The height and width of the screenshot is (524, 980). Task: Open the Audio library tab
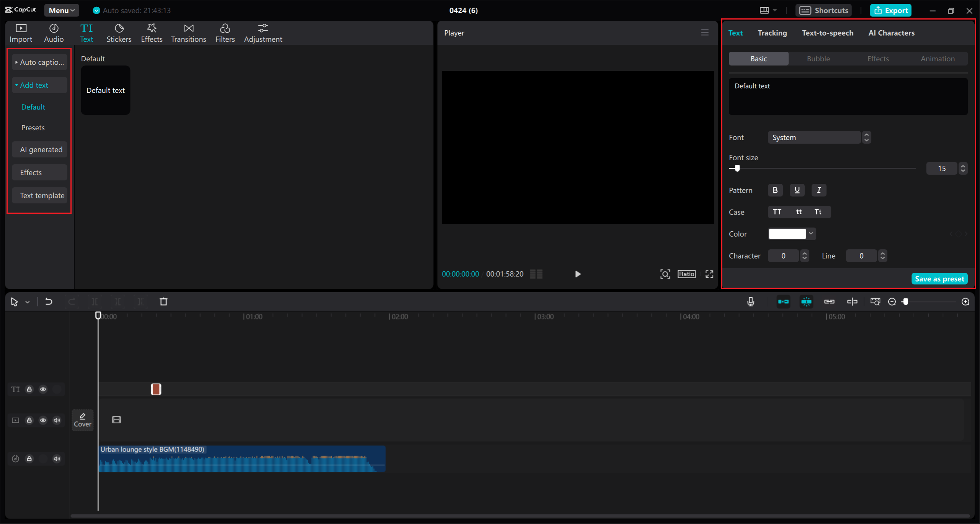(x=54, y=33)
